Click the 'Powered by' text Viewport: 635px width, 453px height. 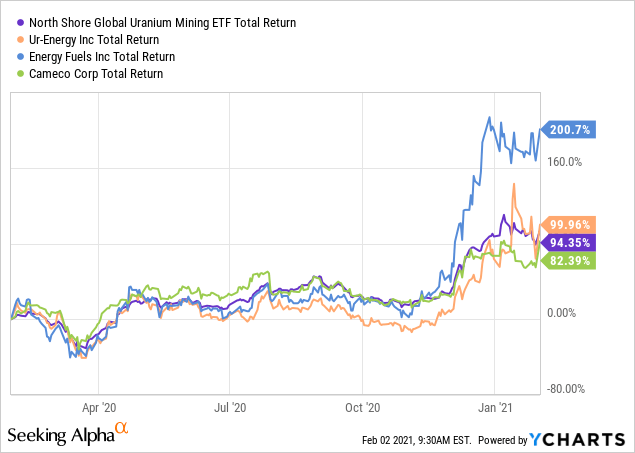click(503, 440)
